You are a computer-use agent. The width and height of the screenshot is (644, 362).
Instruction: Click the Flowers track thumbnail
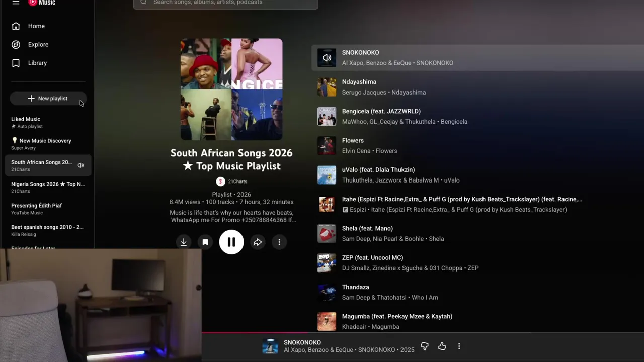pos(327,146)
